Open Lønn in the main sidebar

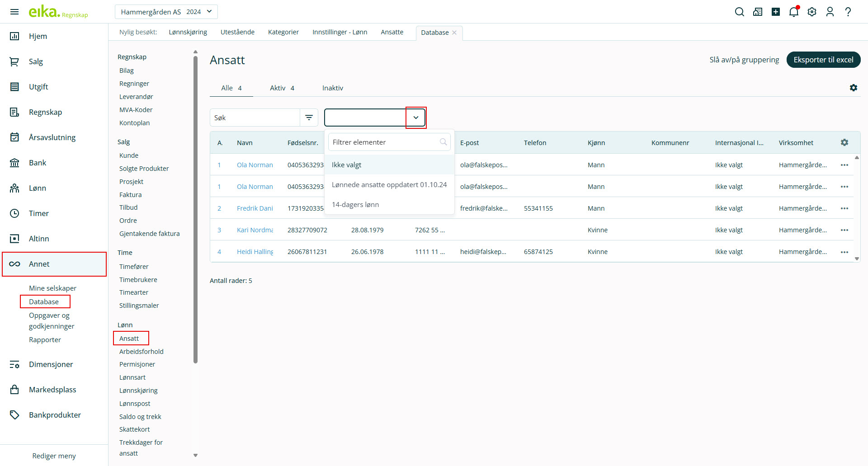click(x=38, y=188)
